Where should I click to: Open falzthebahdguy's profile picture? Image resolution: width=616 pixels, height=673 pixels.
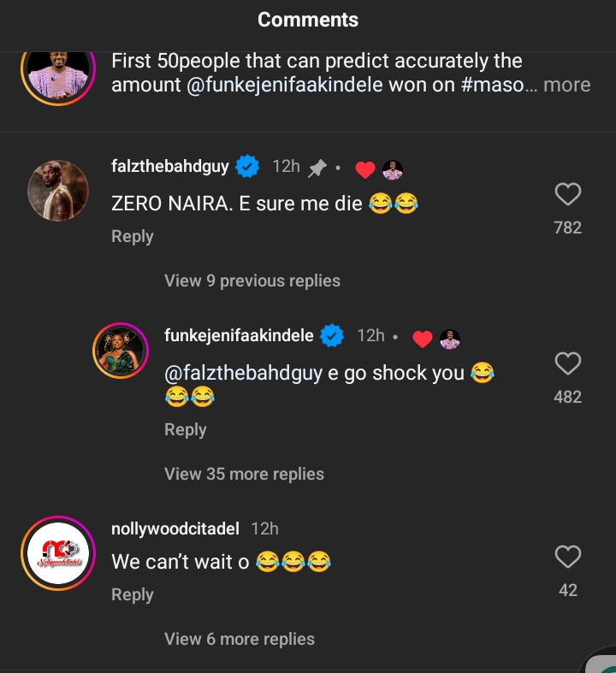[x=58, y=190]
